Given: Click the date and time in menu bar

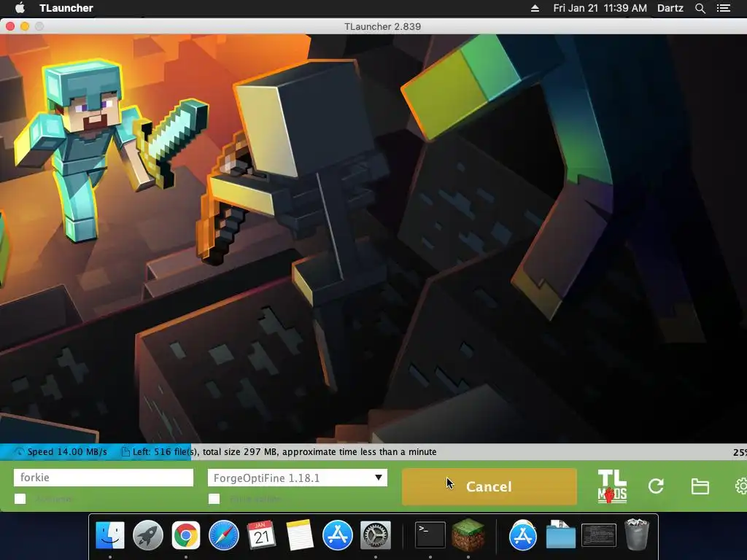Looking at the screenshot, I should click(x=600, y=8).
